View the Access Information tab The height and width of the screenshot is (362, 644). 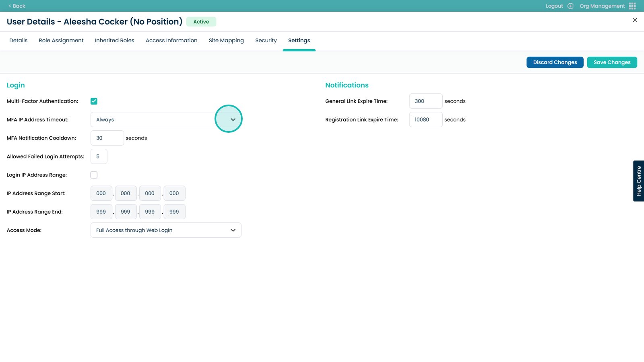click(x=171, y=41)
